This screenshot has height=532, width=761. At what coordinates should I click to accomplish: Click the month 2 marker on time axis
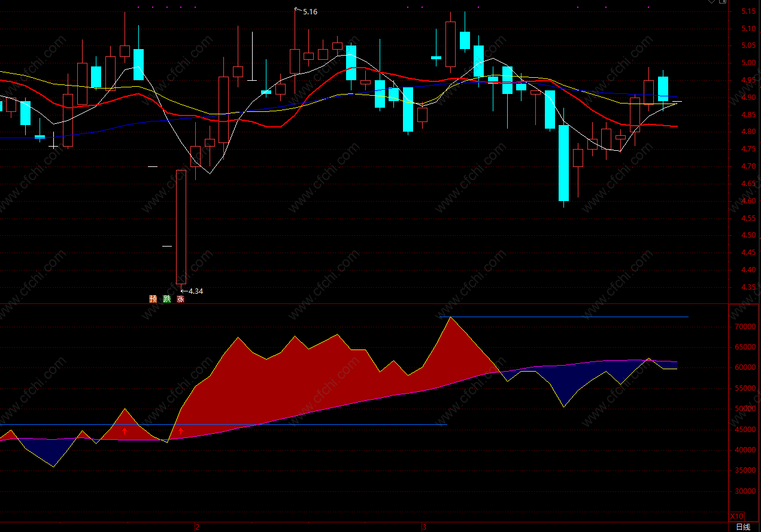197,527
